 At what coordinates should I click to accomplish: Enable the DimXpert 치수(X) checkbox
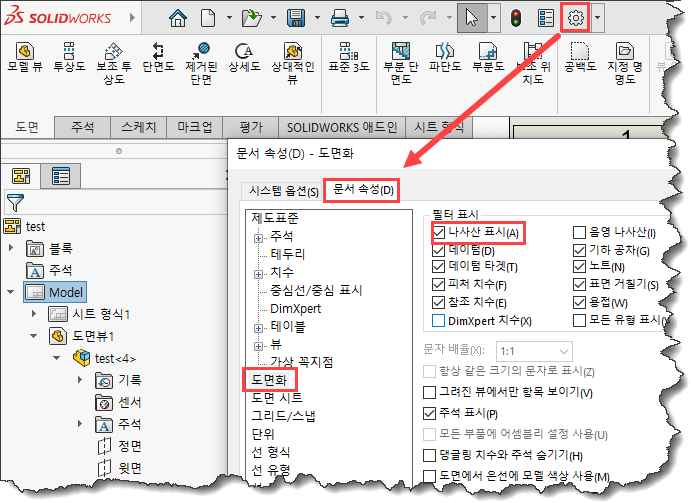[x=438, y=320]
